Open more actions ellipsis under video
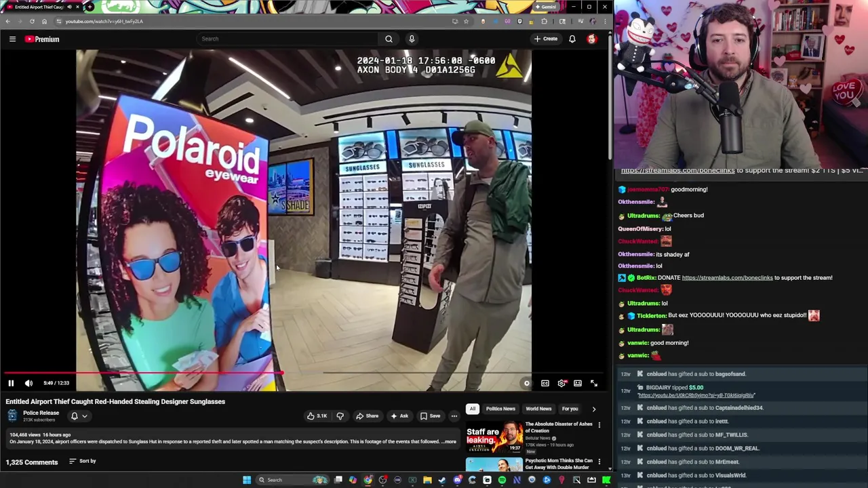 pos(454,416)
